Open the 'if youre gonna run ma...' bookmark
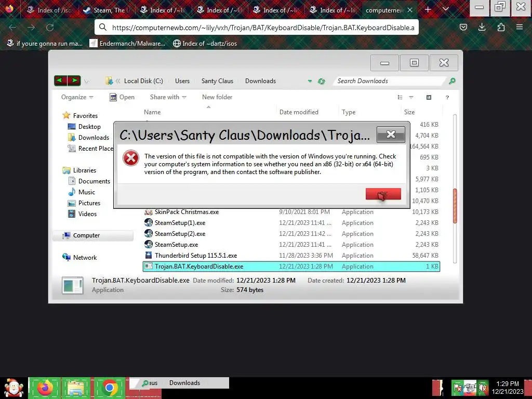The height and width of the screenshot is (399, 532). click(45, 44)
